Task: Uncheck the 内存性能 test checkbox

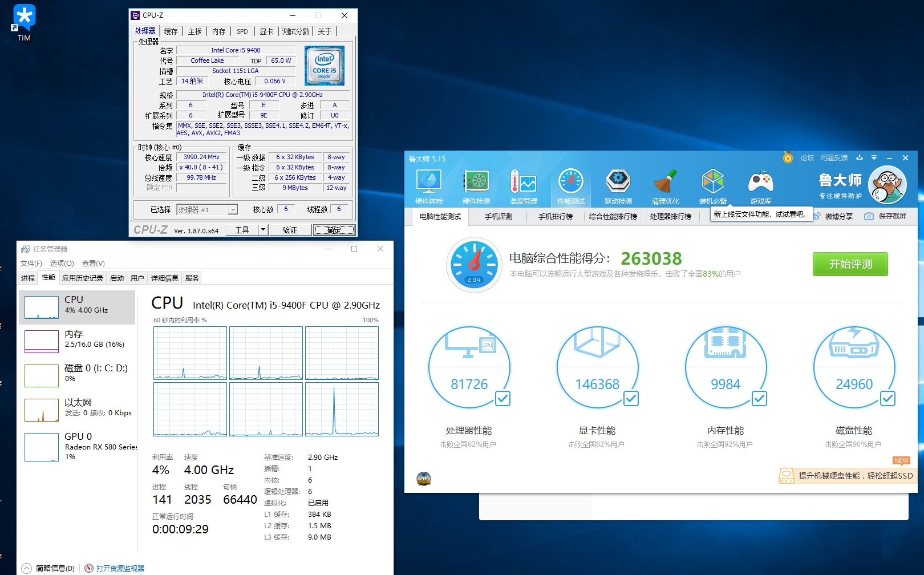Action: [759, 398]
